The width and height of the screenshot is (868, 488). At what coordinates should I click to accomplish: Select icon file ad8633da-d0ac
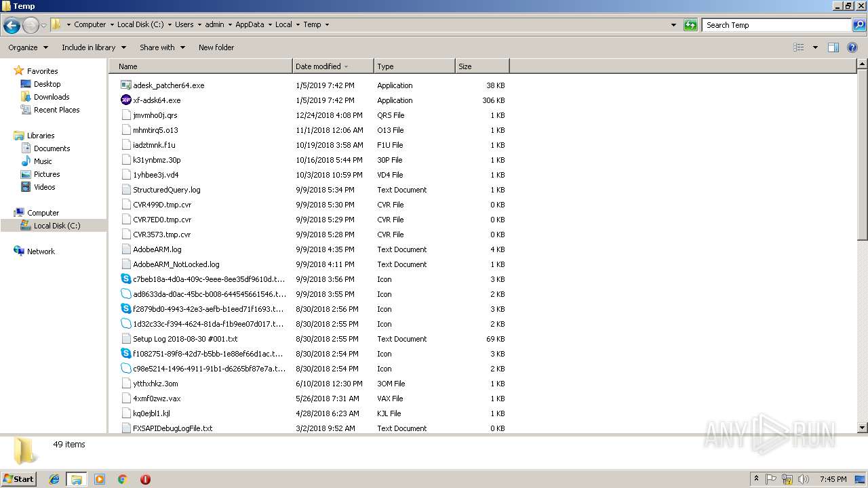click(x=125, y=294)
